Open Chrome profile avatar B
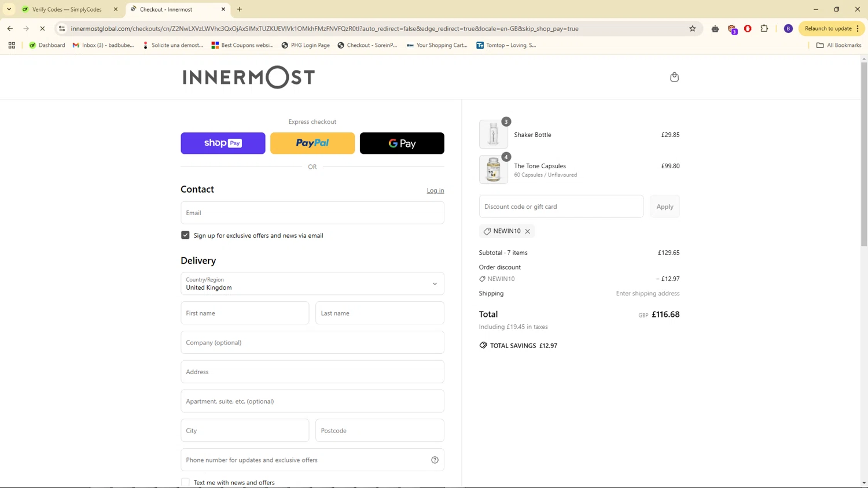The image size is (868, 488). 788,28
